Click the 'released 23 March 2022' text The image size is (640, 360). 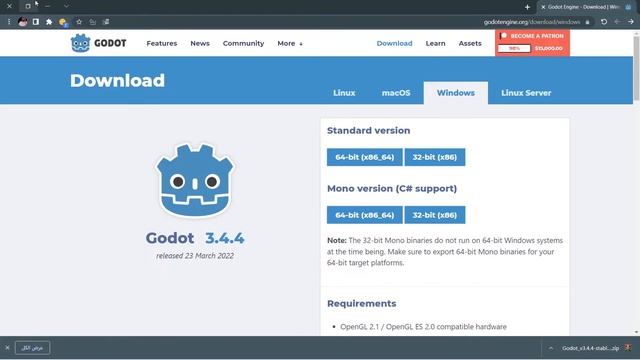[195, 256]
